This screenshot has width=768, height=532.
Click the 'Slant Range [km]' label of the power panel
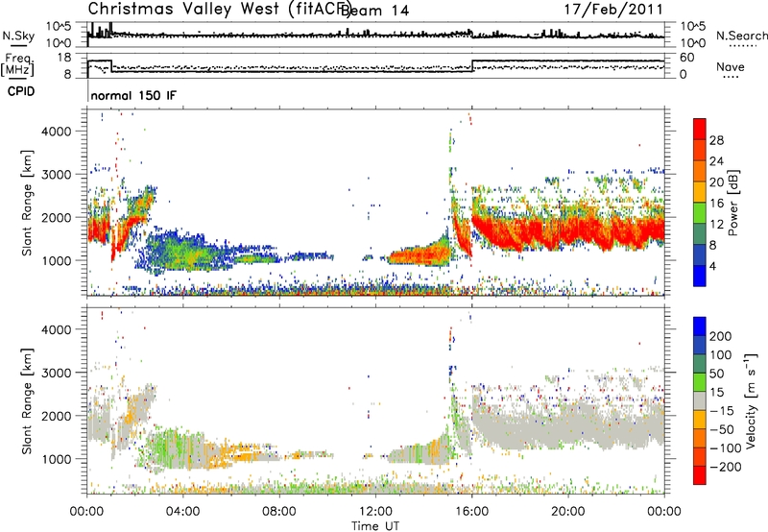click(x=27, y=203)
